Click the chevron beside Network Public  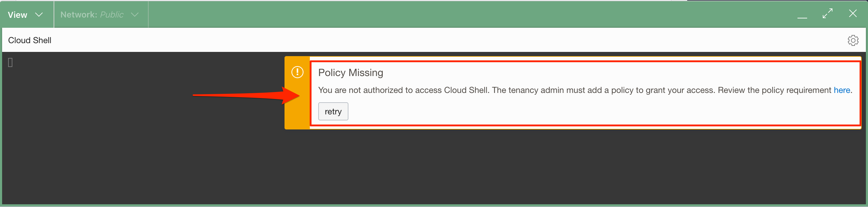point(135,15)
